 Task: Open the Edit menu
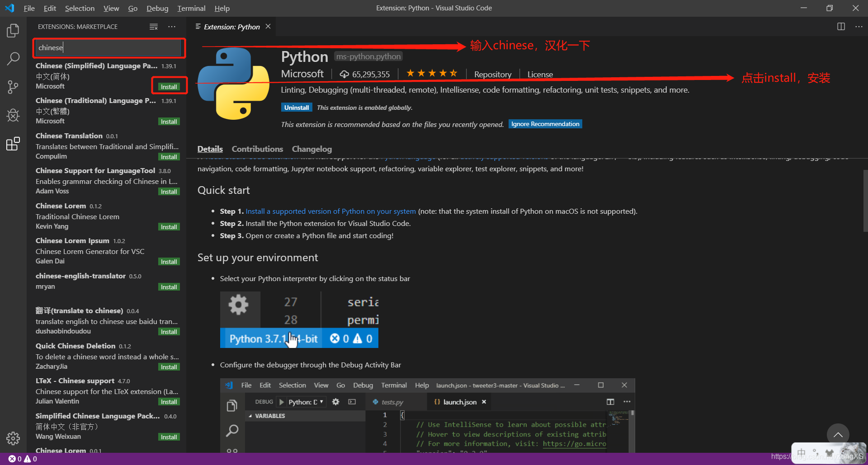point(50,8)
